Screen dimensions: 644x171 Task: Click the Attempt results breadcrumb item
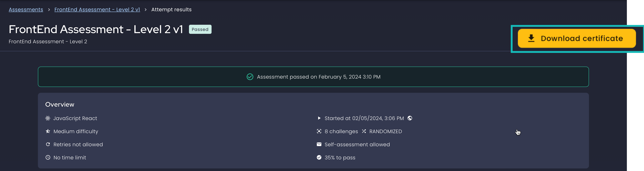[171, 9]
